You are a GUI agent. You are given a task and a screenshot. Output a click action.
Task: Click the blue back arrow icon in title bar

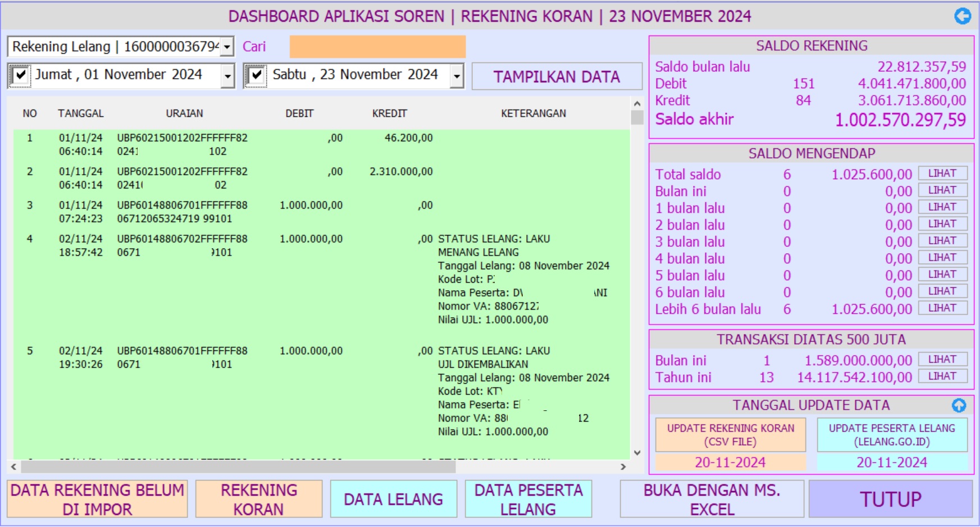(963, 16)
